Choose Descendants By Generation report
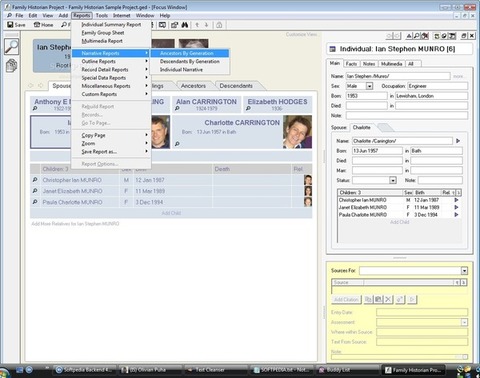 pyautogui.click(x=190, y=61)
